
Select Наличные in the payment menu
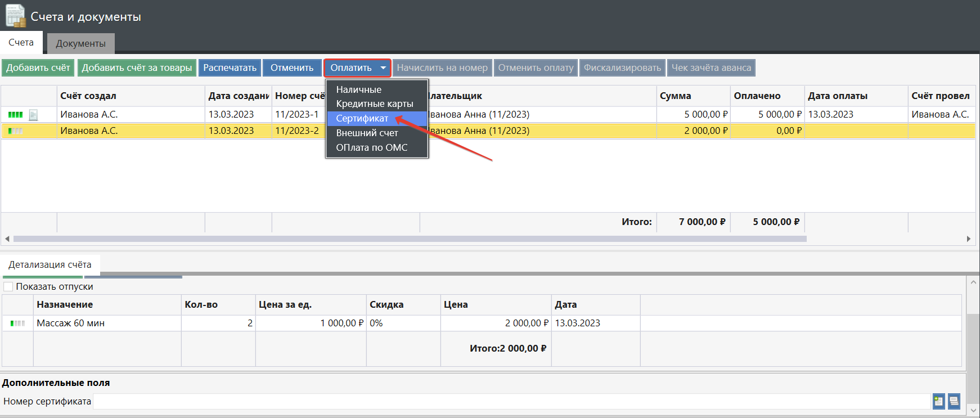[358, 89]
